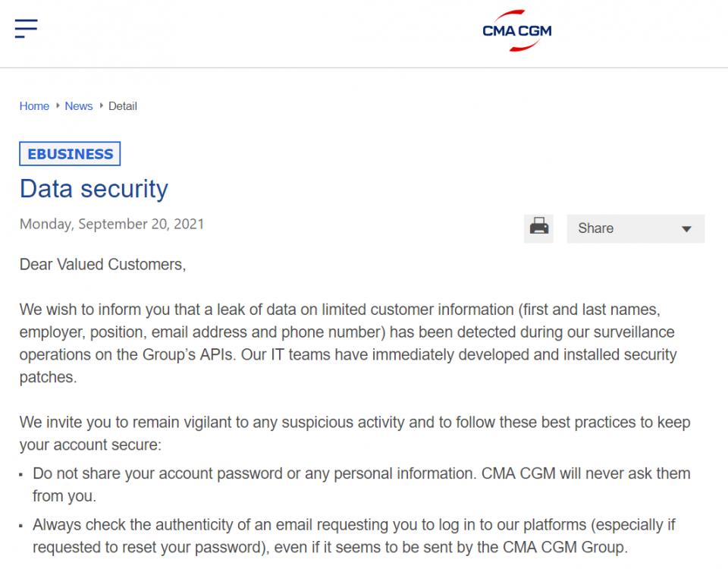
Task: Click the paragraph inviting you to remain vigilant
Action: point(355,432)
